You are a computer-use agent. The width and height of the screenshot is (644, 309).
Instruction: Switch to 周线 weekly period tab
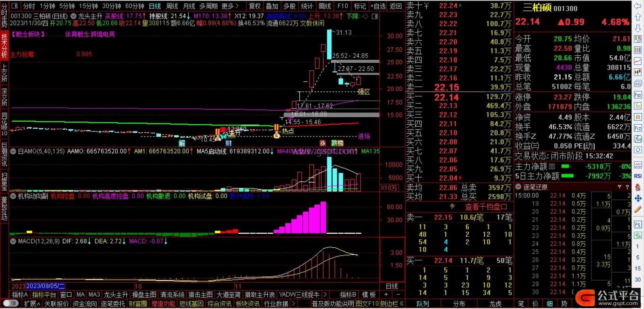(x=172, y=6)
